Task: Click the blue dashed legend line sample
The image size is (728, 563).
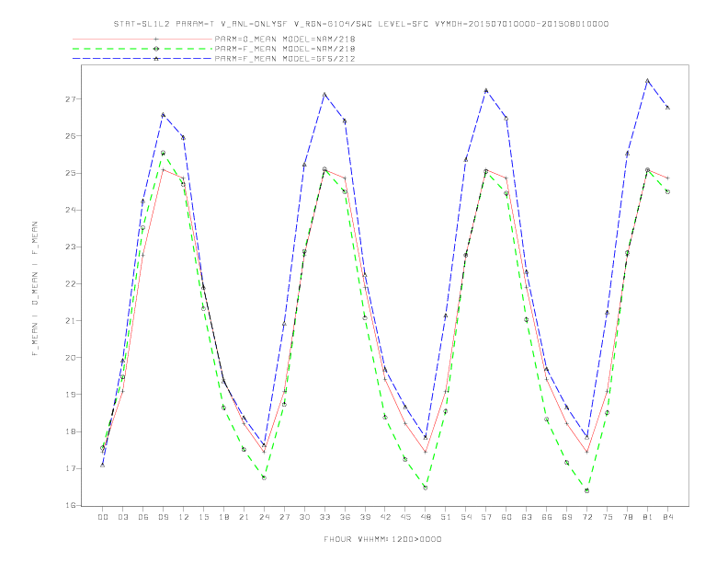Action: pos(142,59)
